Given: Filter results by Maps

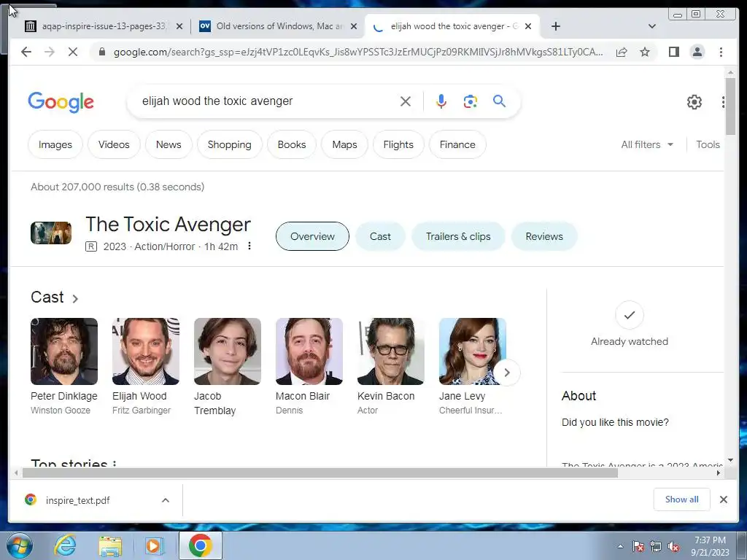Looking at the screenshot, I should click(344, 145).
